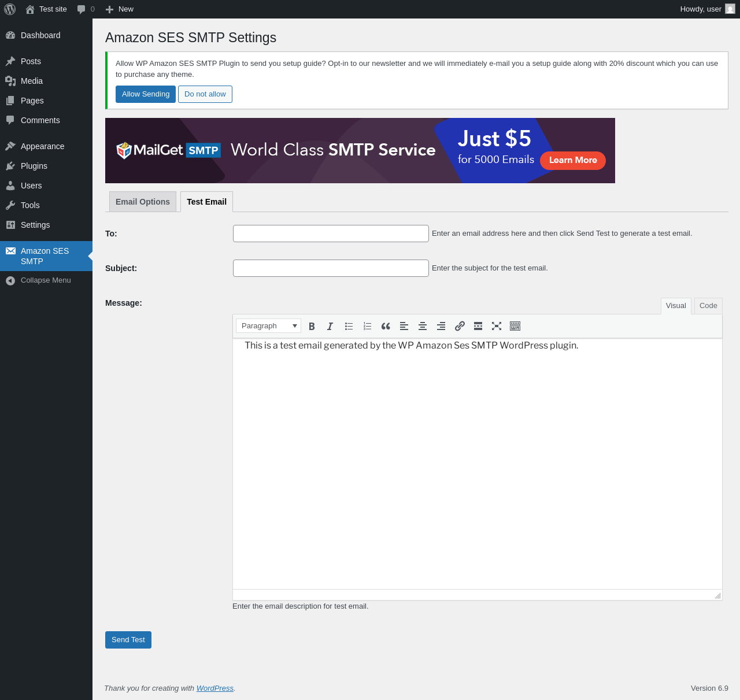The width and height of the screenshot is (740, 700).
Task: Open the Posts menu
Action: pyautogui.click(x=46, y=61)
